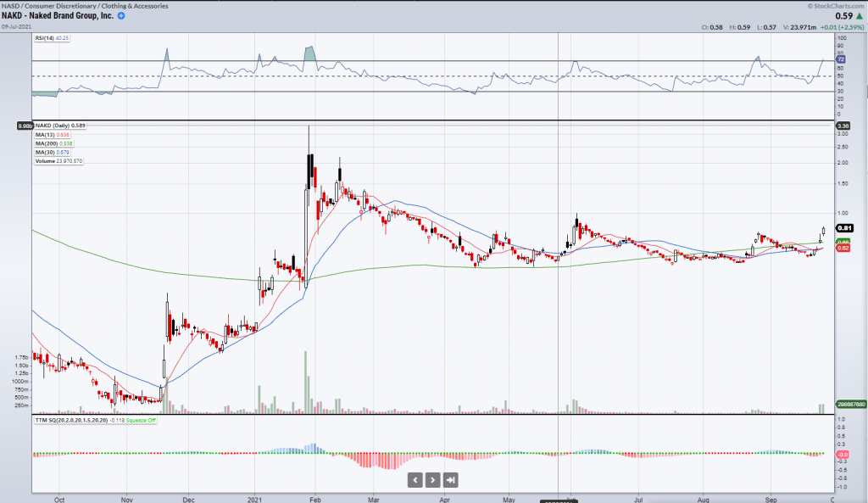Click the V: 23.971m volume value
This screenshot has width=868, height=503.
pyautogui.click(x=799, y=27)
